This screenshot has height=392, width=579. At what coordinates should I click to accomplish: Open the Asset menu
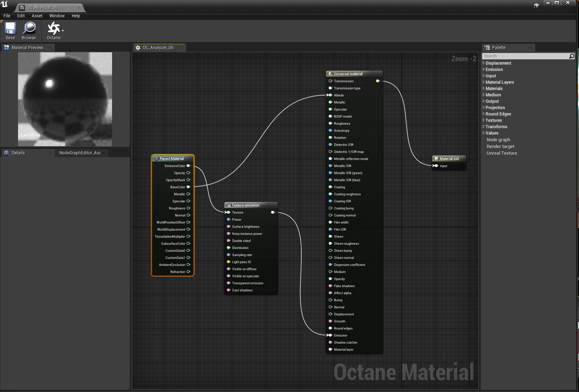pyautogui.click(x=37, y=16)
